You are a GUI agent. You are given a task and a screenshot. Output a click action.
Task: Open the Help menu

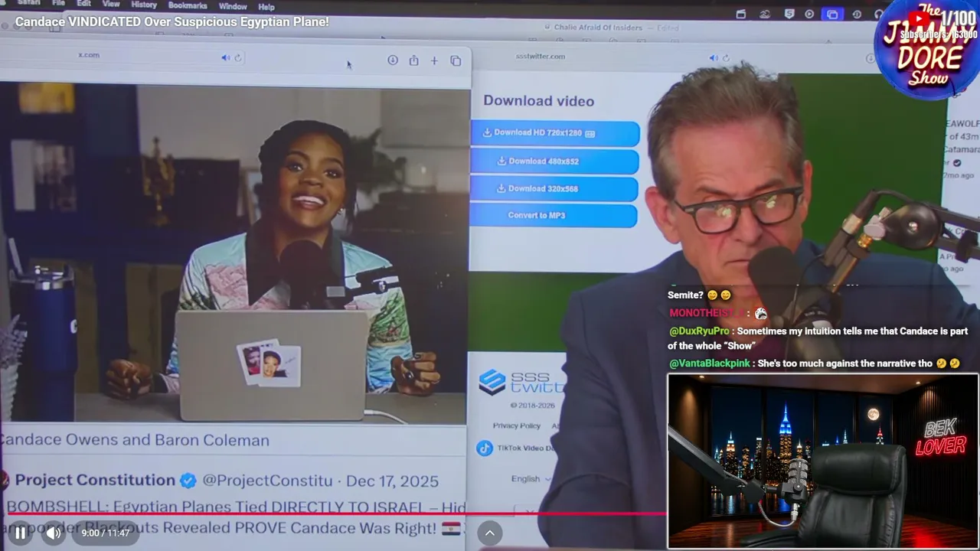coord(266,7)
